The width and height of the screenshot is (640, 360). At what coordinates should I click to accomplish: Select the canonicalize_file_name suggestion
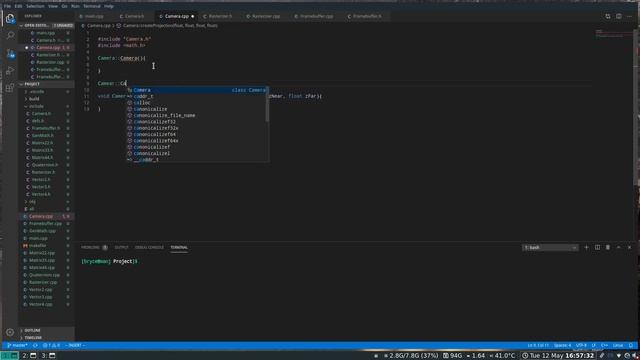click(x=196, y=116)
